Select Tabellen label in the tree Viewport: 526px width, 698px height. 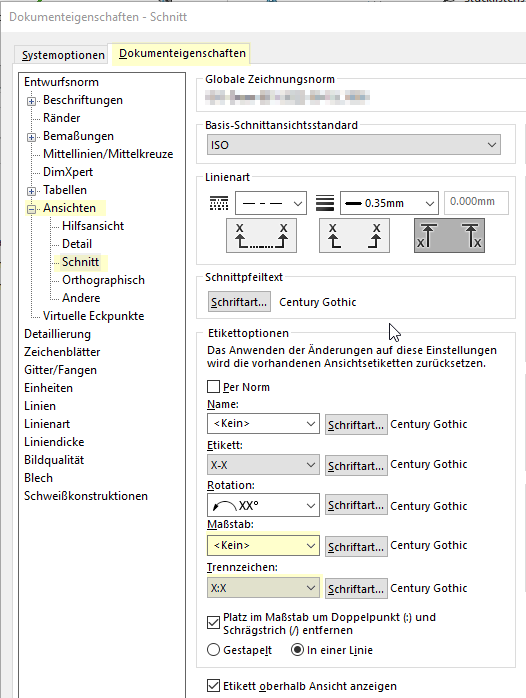click(65, 190)
